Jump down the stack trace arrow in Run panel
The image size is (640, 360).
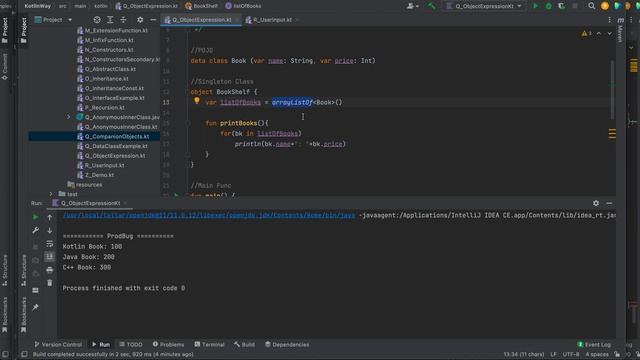click(x=49, y=231)
